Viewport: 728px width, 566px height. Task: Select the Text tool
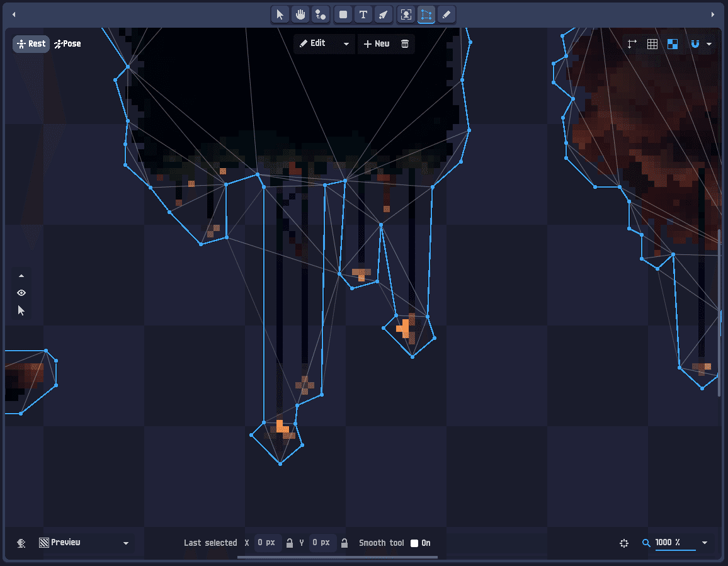coord(363,14)
